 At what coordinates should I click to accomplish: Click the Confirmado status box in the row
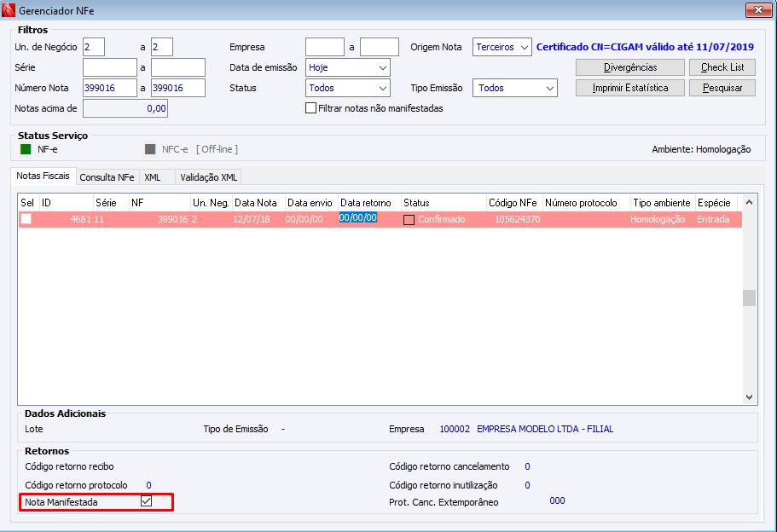(409, 219)
